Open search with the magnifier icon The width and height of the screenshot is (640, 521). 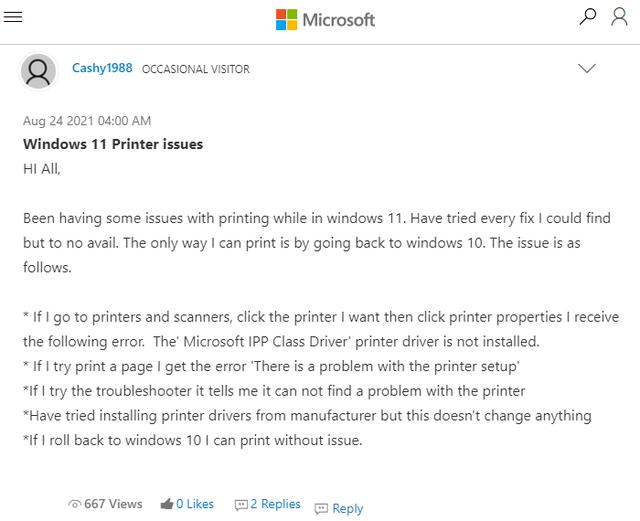tap(587, 17)
